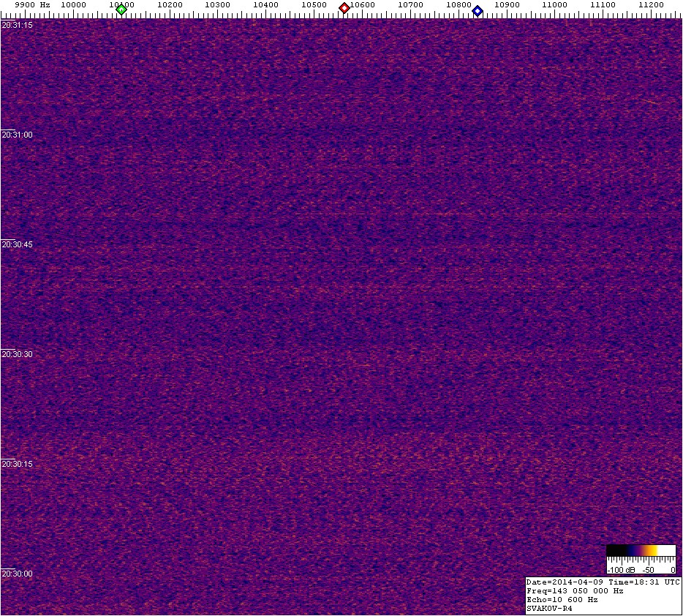Click the 20:30:15 time label
The height and width of the screenshot is (616, 683).
(x=17, y=464)
